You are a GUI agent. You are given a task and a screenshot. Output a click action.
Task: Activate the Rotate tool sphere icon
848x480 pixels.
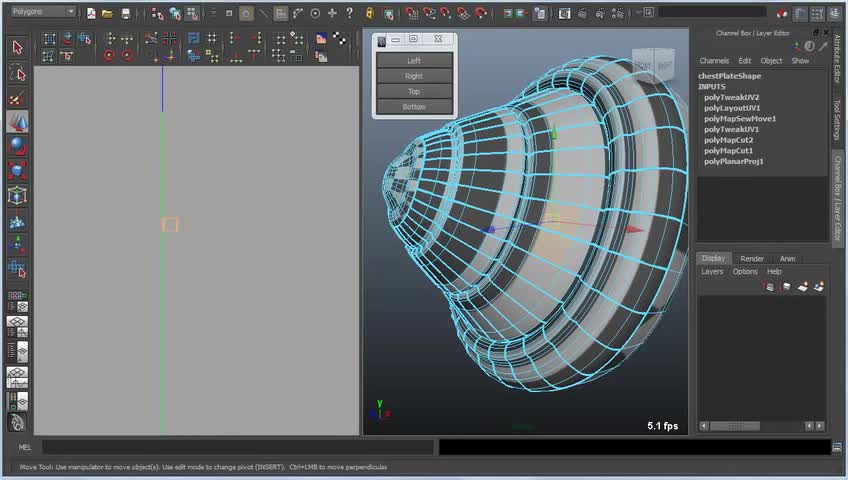[x=17, y=146]
